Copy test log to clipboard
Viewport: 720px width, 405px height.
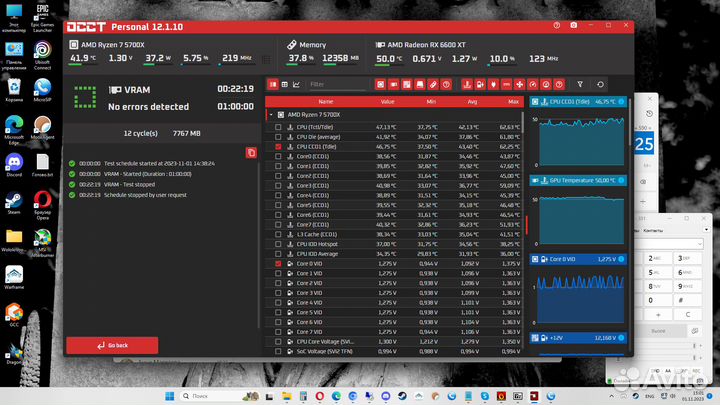tap(251, 153)
